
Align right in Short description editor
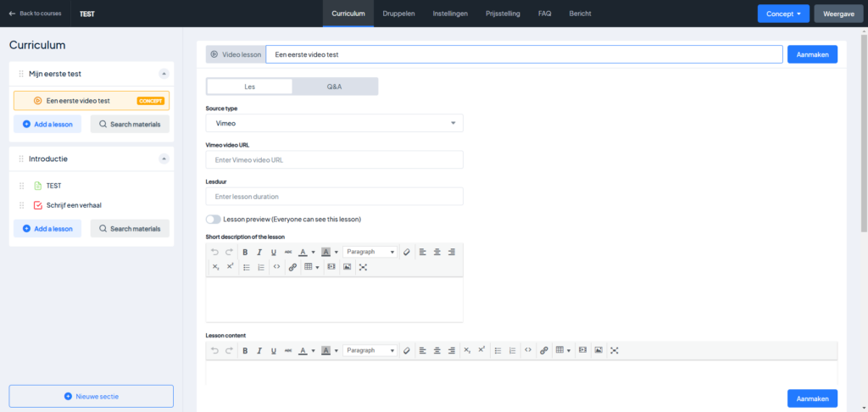click(x=451, y=252)
